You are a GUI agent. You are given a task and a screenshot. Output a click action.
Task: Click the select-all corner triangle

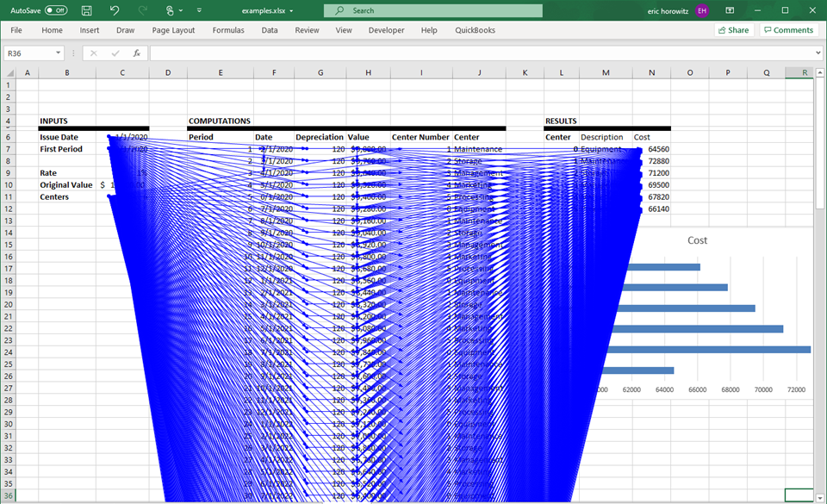9,72
